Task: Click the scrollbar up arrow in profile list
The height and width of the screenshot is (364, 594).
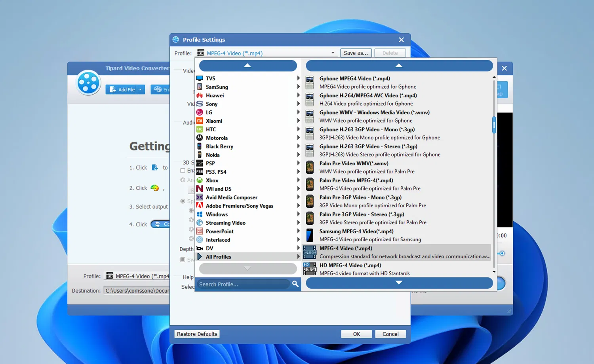Action: [494, 77]
